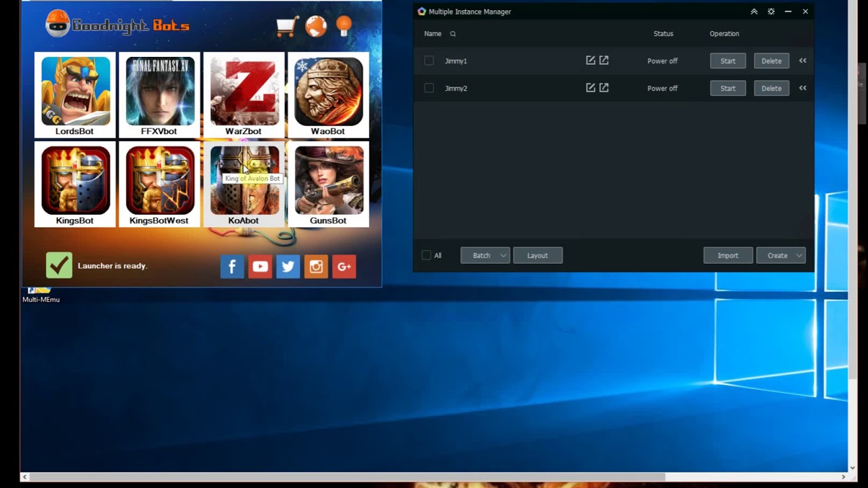This screenshot has width=868, height=488.
Task: Search instances by name magnifier icon
Action: (x=453, y=34)
